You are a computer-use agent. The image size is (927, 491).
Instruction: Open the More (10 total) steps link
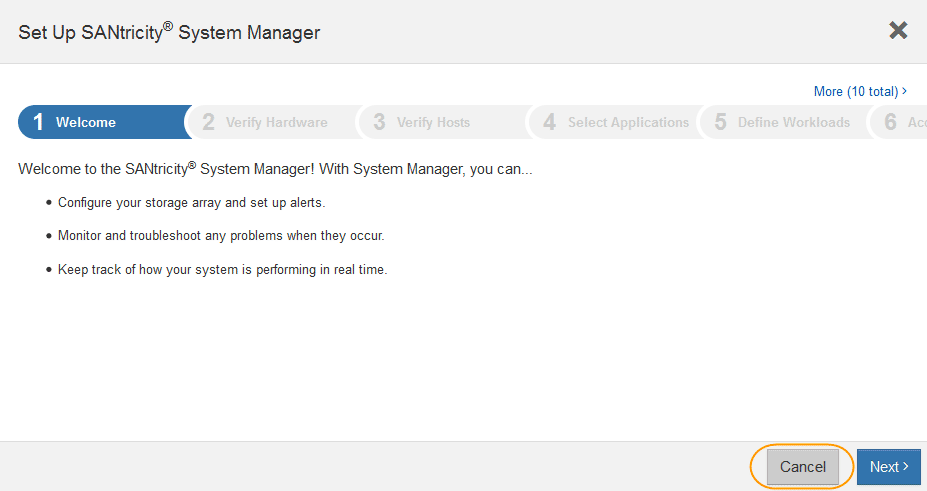[855, 91]
